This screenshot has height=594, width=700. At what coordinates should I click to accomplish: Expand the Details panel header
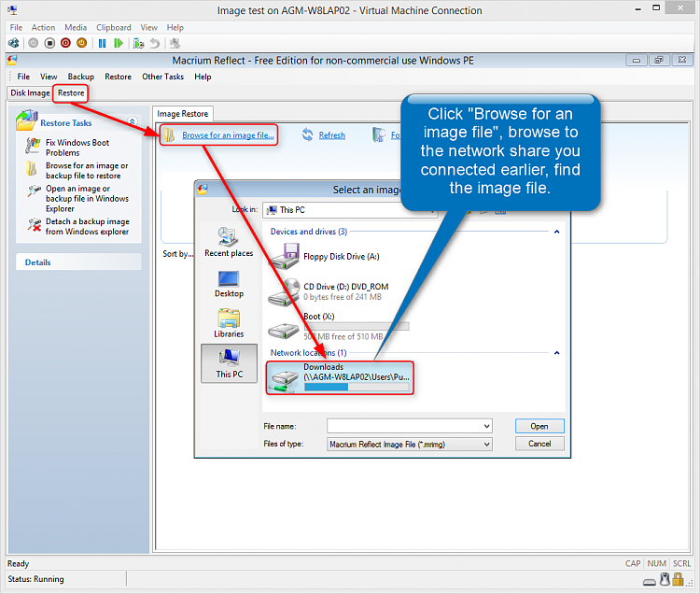[78, 262]
